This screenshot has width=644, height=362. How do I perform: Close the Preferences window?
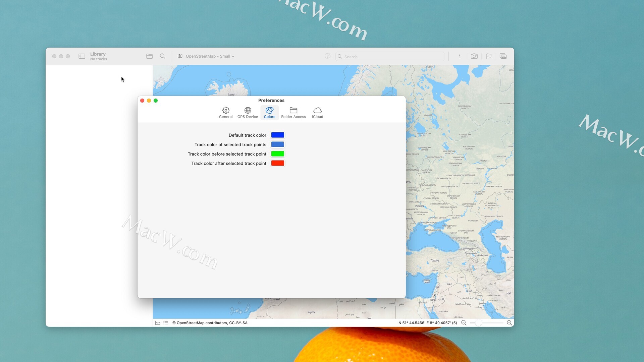tap(142, 101)
